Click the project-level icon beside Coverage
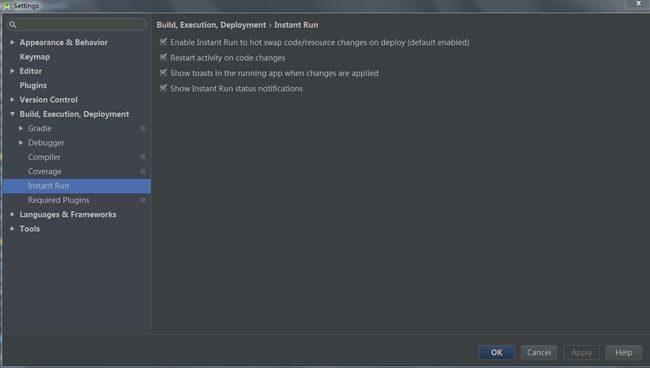 (143, 172)
